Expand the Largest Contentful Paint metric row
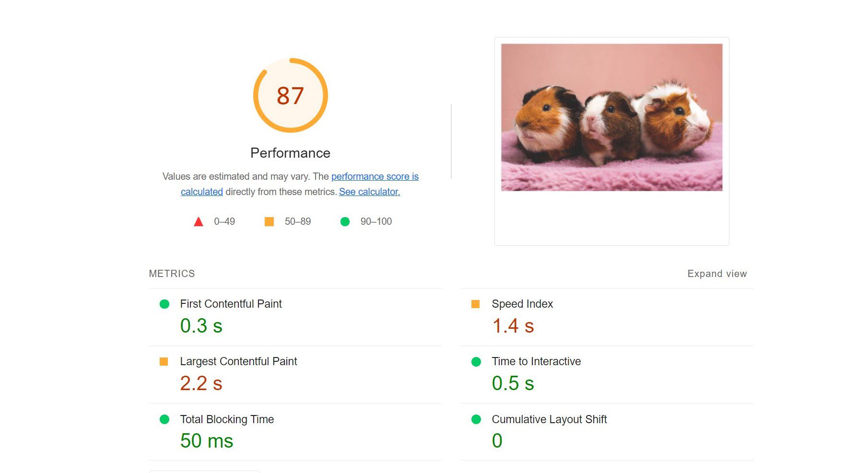 (x=238, y=362)
